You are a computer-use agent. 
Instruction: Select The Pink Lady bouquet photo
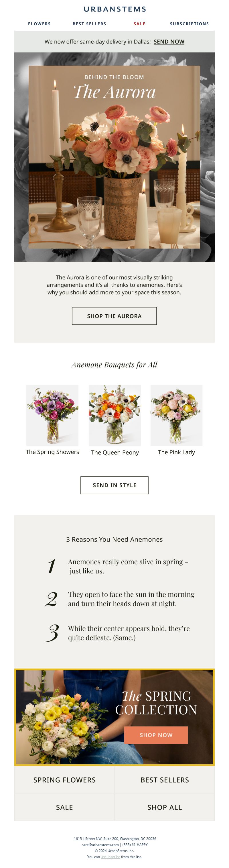[x=176, y=415]
